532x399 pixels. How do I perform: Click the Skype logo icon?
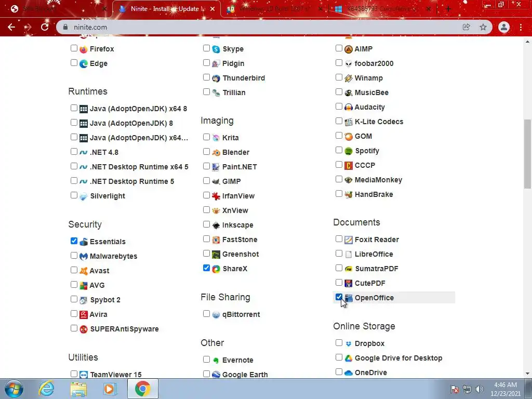[x=216, y=49]
